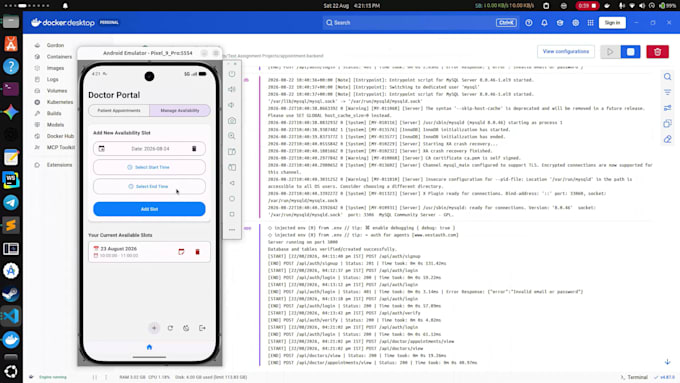Click the Add Slot button
680x383 pixels.
coord(149,209)
